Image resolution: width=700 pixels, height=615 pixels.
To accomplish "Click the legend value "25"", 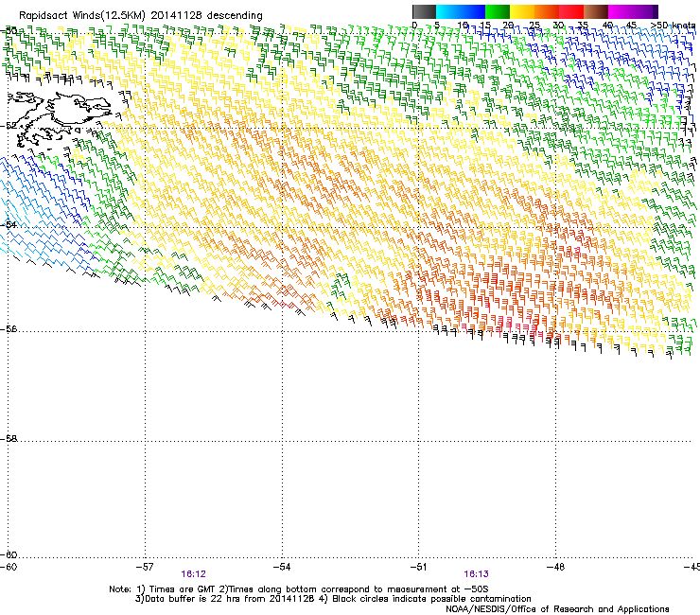I will click(534, 26).
